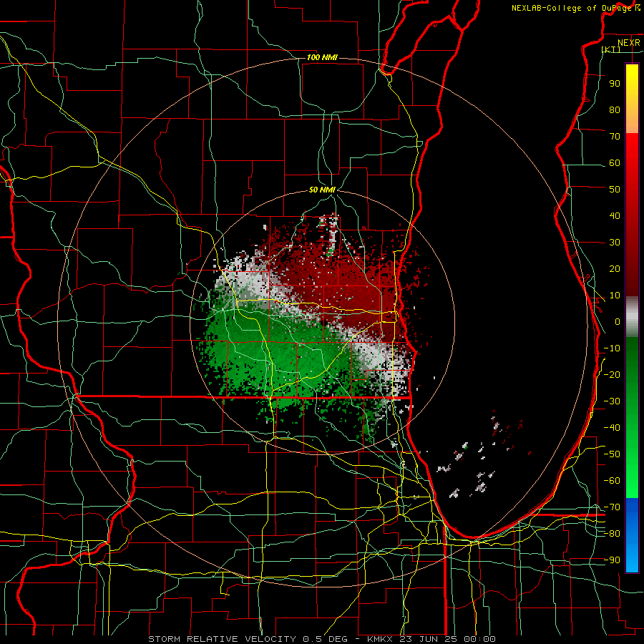Click the '50 NMI' range ring label
This screenshot has width=644, height=644.
click(x=322, y=190)
